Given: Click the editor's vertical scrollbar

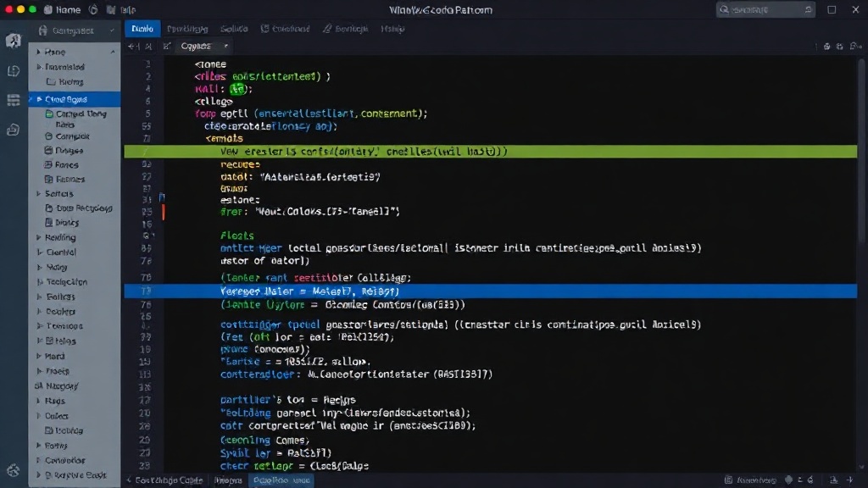Looking at the screenshot, I should [861, 149].
